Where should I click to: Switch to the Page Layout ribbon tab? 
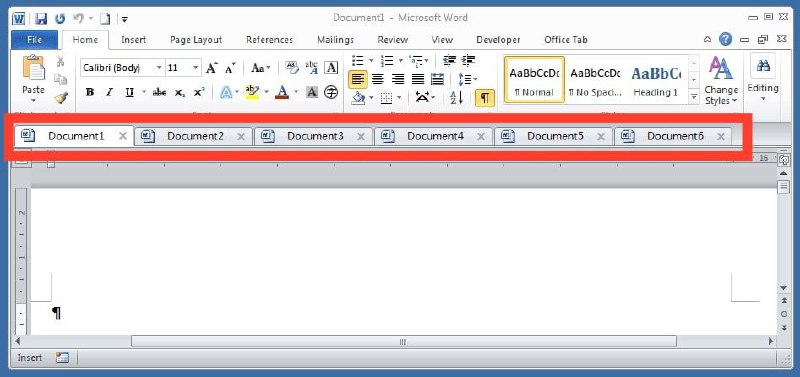[196, 40]
